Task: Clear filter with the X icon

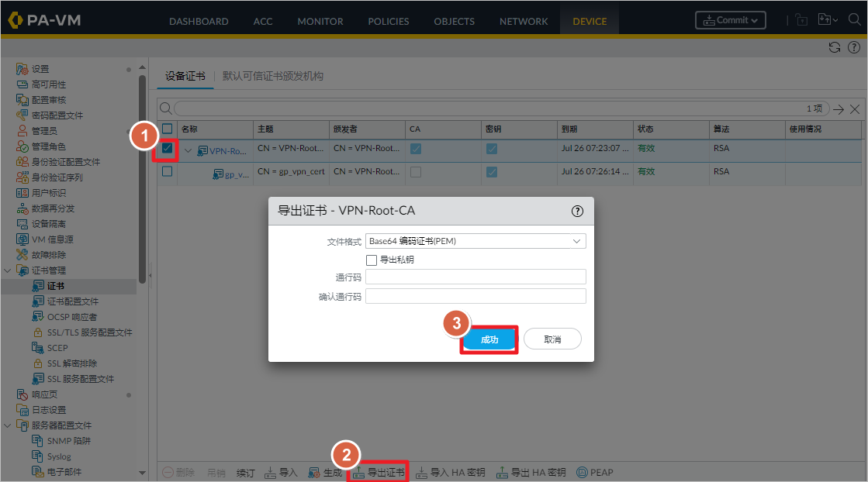Action: point(855,109)
